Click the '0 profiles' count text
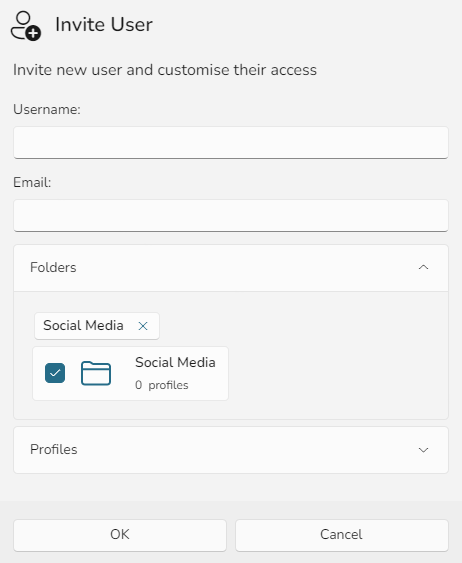 pyautogui.click(x=162, y=385)
